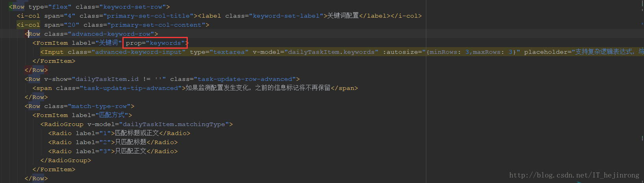Click the FormItem label "匹配方式"
The image size is (644, 183).
tap(112, 115)
